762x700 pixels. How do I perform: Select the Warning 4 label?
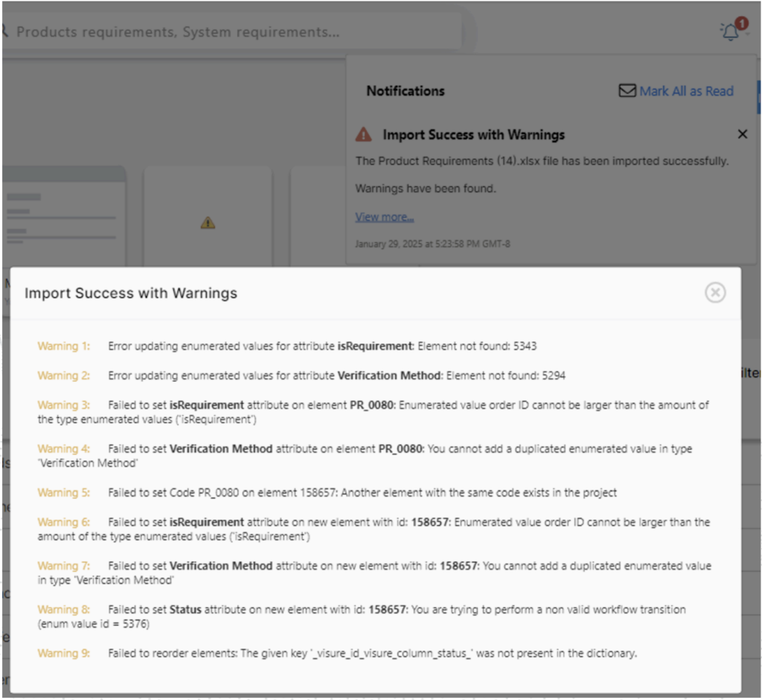(64, 449)
